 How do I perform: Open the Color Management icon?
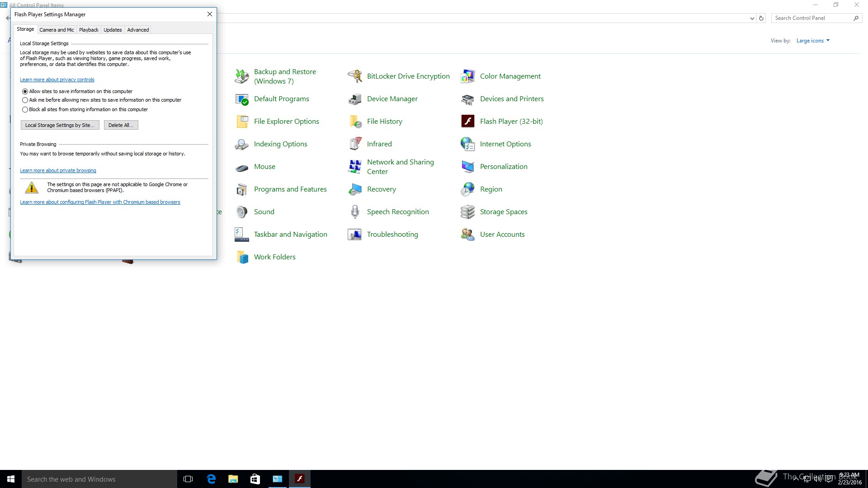point(468,76)
